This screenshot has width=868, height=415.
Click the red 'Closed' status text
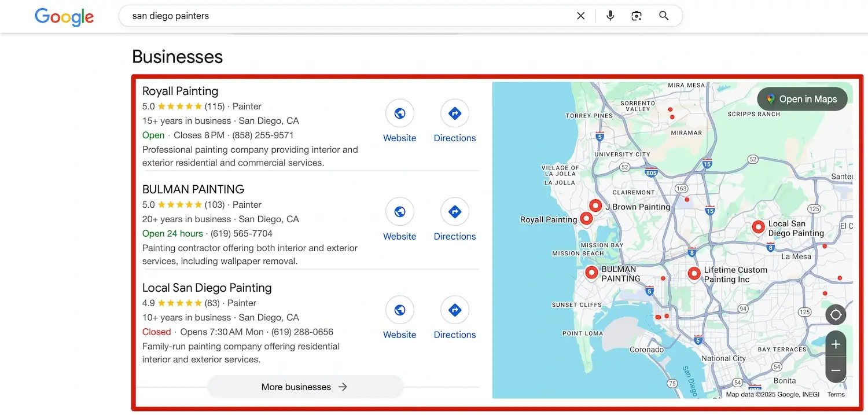click(x=157, y=332)
